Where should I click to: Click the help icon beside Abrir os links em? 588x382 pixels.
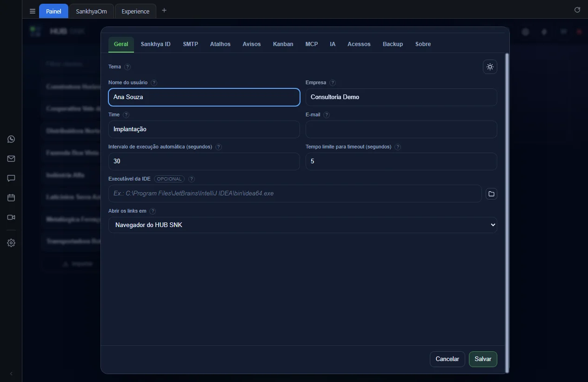coord(153,211)
